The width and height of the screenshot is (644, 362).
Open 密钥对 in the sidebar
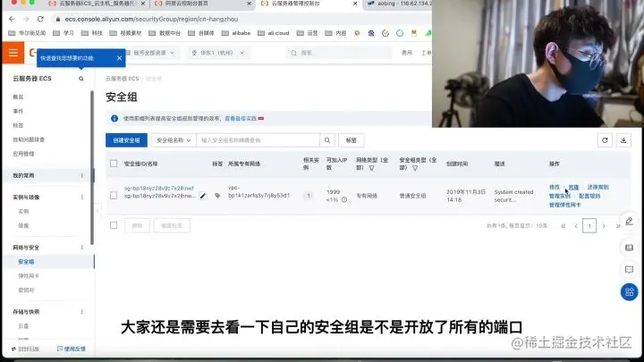coord(26,290)
